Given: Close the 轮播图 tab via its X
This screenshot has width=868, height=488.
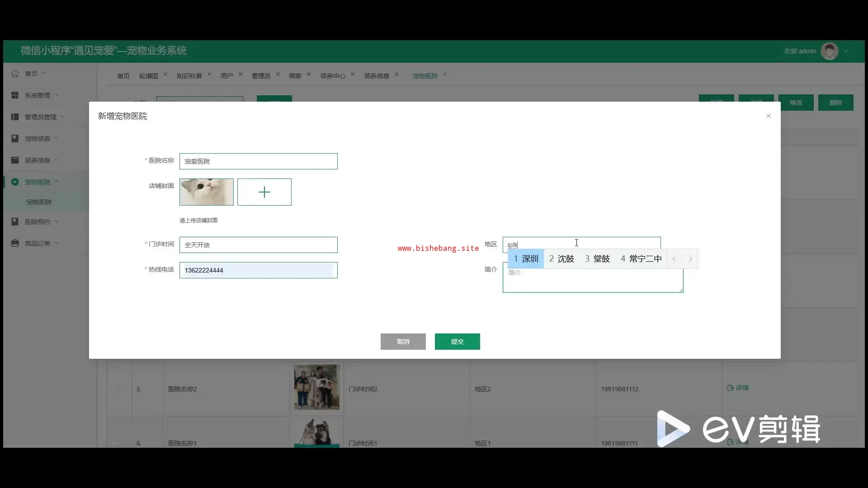Looking at the screenshot, I should pyautogui.click(x=165, y=75).
